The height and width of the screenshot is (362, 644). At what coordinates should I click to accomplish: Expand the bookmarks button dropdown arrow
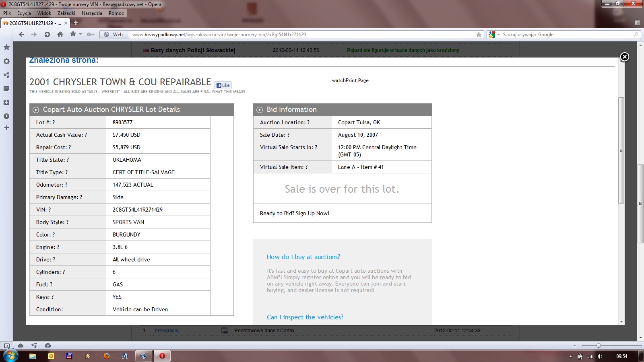(80, 35)
